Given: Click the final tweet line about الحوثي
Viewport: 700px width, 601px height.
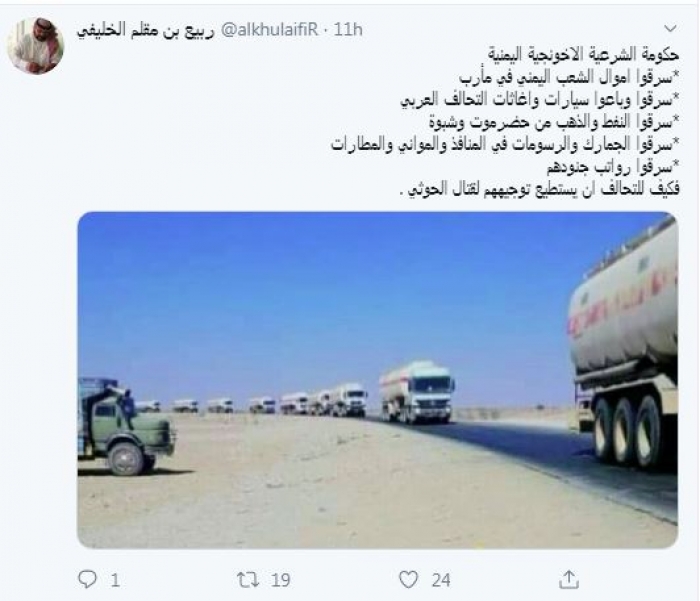Looking at the screenshot, I should click(x=538, y=189).
